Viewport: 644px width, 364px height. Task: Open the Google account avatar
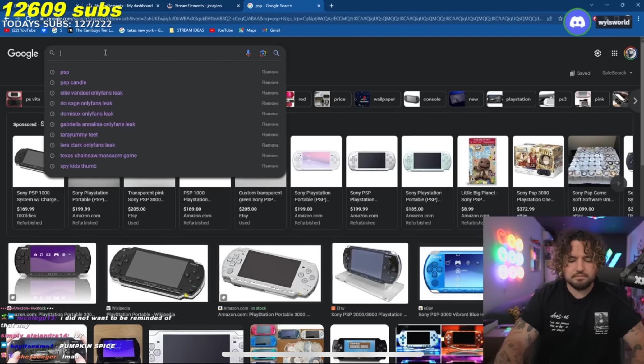pos(630,54)
